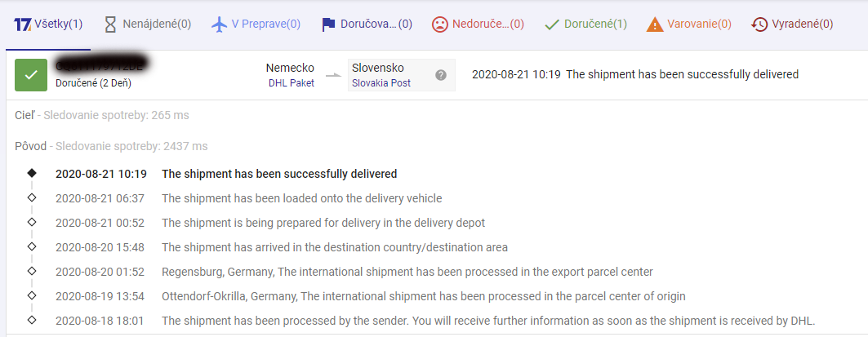868x337 pixels.
Task: Click the airplane V Preprave icon
Action: [x=219, y=24]
